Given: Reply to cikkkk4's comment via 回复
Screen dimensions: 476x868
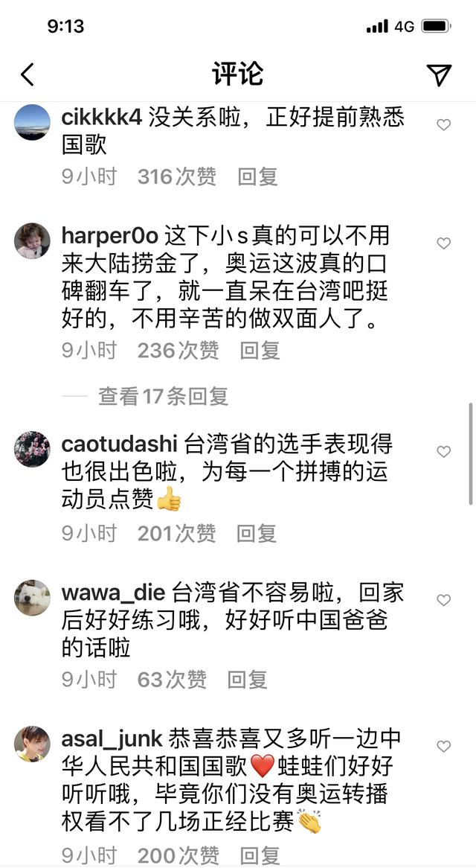Looking at the screenshot, I should [x=257, y=177].
